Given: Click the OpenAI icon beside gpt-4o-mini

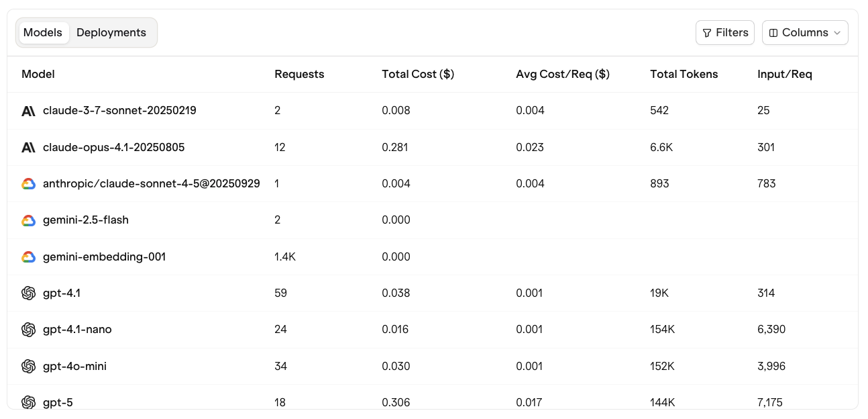Looking at the screenshot, I should (x=28, y=366).
